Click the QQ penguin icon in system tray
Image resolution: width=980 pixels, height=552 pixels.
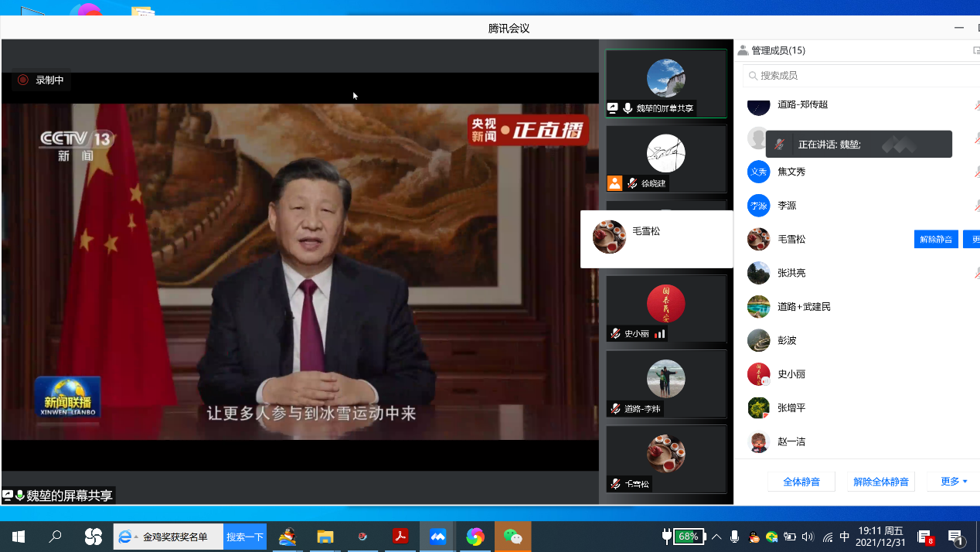tap(754, 537)
